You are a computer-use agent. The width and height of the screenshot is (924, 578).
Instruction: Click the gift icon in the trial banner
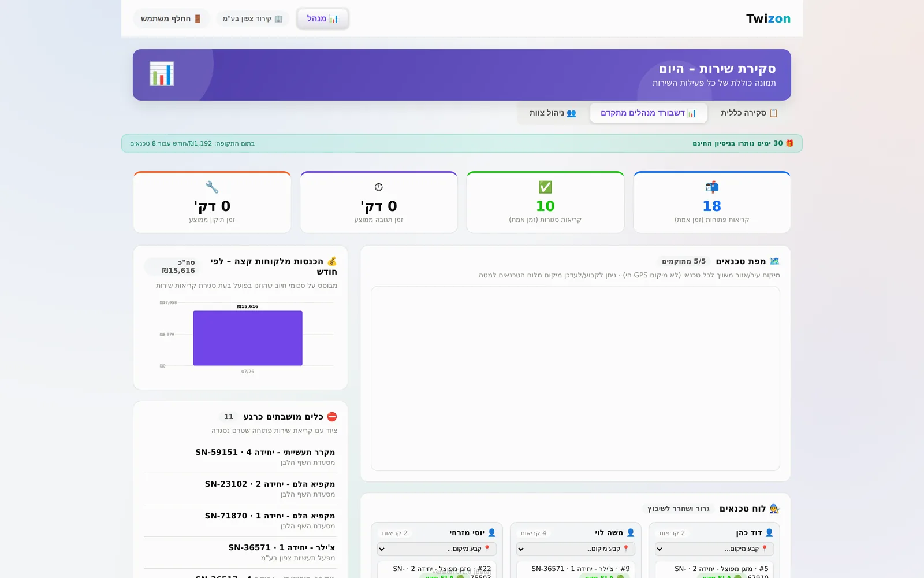point(789,143)
